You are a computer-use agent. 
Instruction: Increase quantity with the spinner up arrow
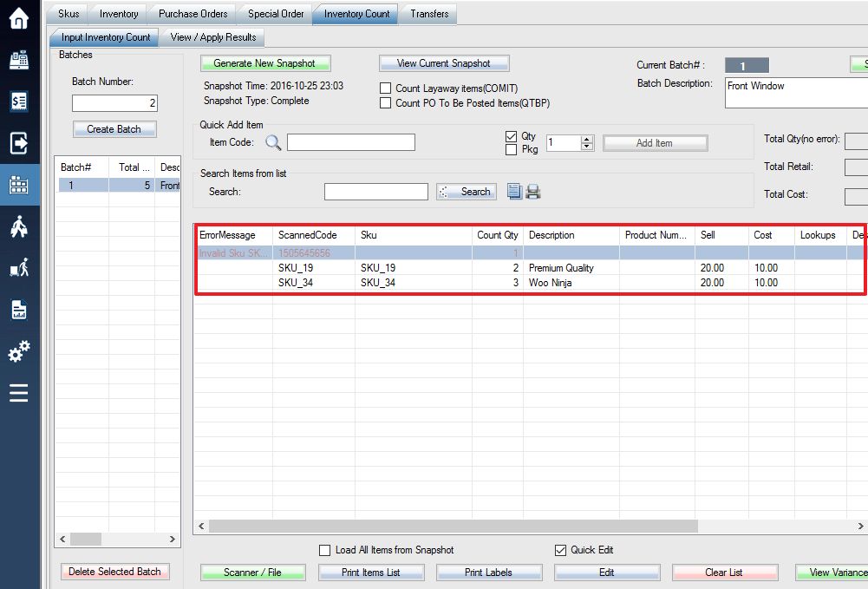587,139
